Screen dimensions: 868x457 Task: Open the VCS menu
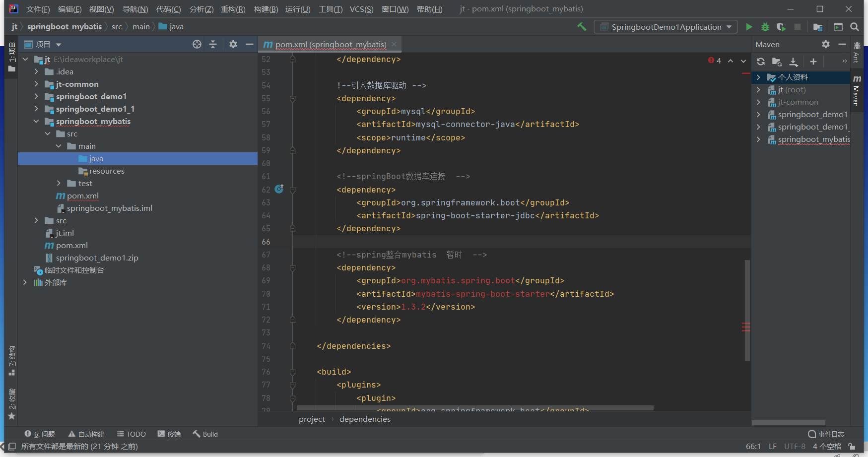tap(361, 9)
